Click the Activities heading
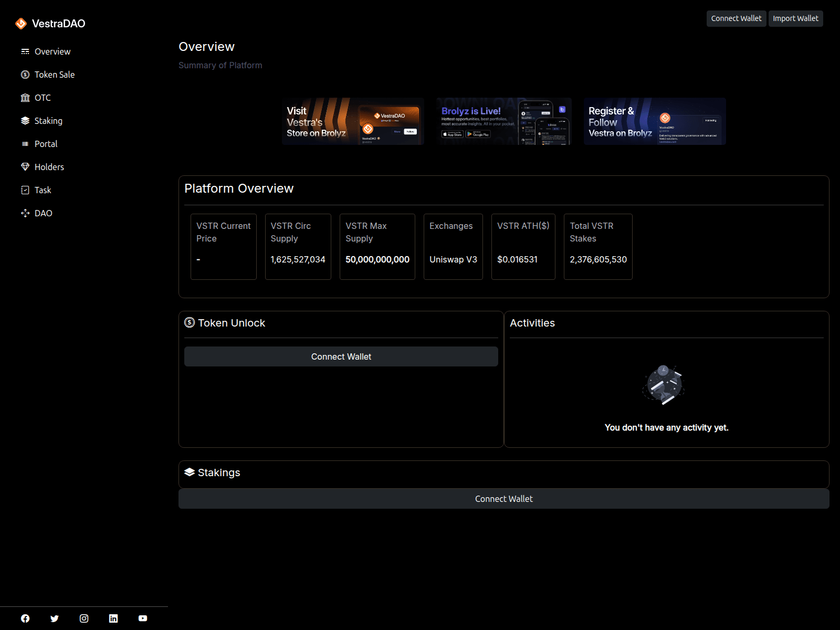This screenshot has width=840, height=630. pyautogui.click(x=532, y=323)
